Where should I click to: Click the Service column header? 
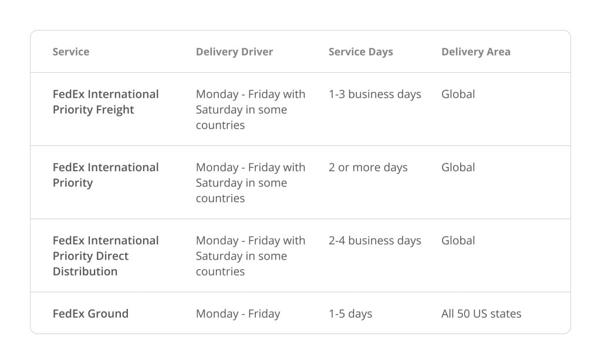[71, 52]
